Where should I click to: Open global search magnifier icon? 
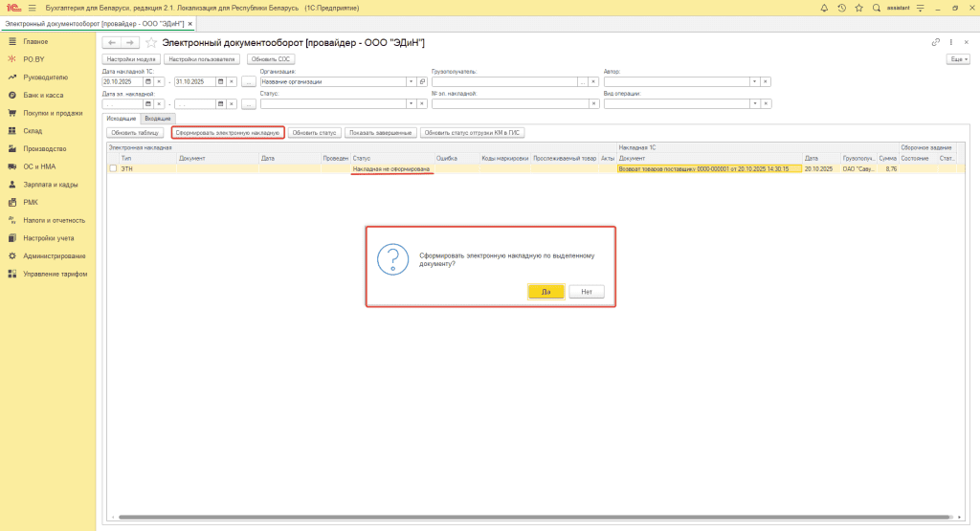(876, 8)
